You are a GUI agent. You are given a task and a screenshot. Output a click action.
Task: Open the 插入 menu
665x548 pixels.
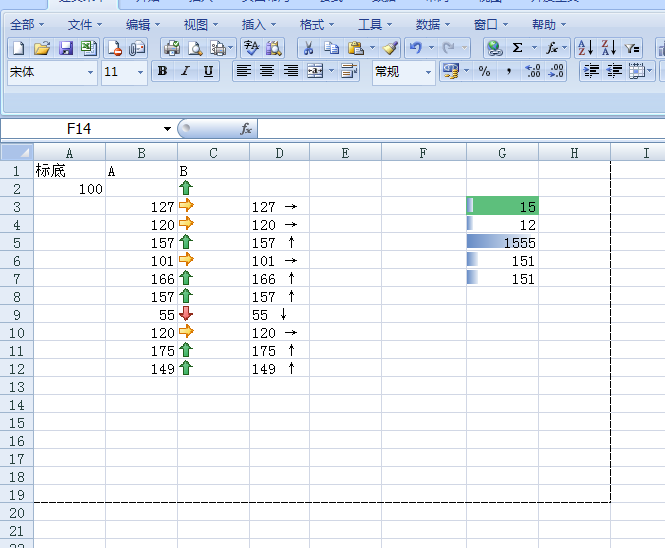coord(259,24)
